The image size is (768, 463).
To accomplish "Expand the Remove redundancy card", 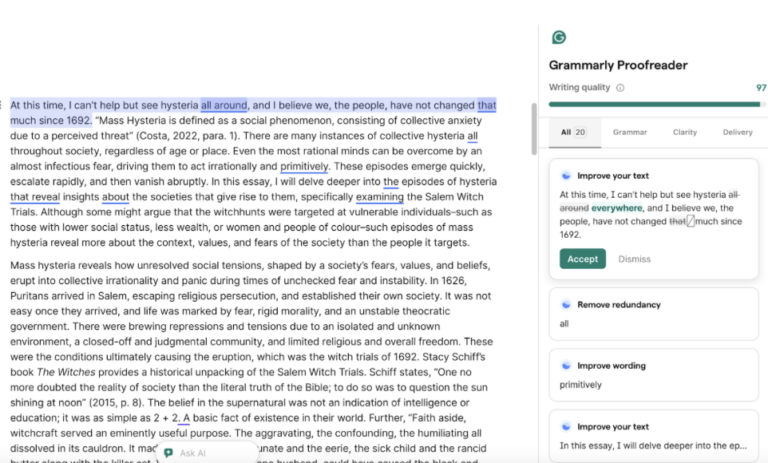I will 654,314.
